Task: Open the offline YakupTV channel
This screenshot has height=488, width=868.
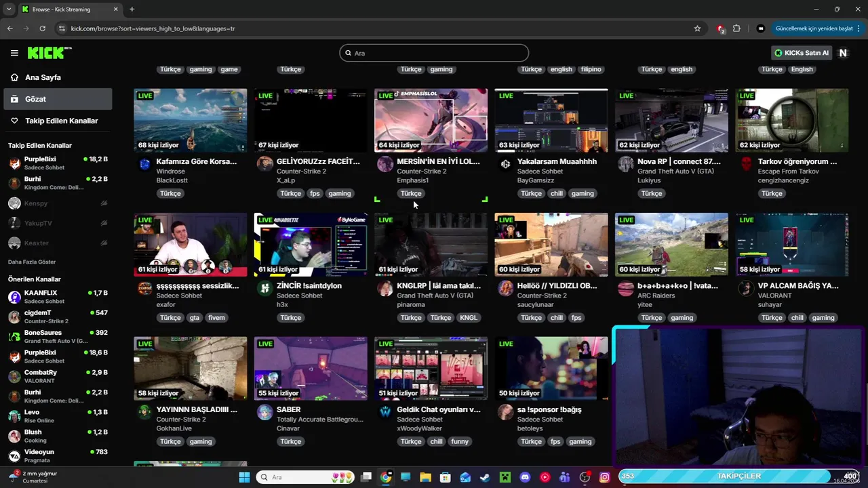Action: [x=58, y=223]
